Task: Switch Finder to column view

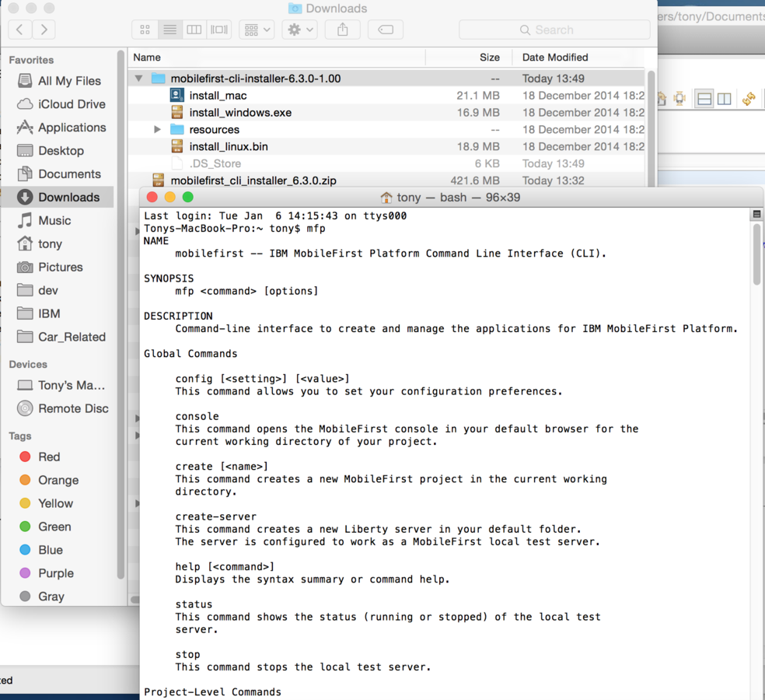Action: click(194, 30)
